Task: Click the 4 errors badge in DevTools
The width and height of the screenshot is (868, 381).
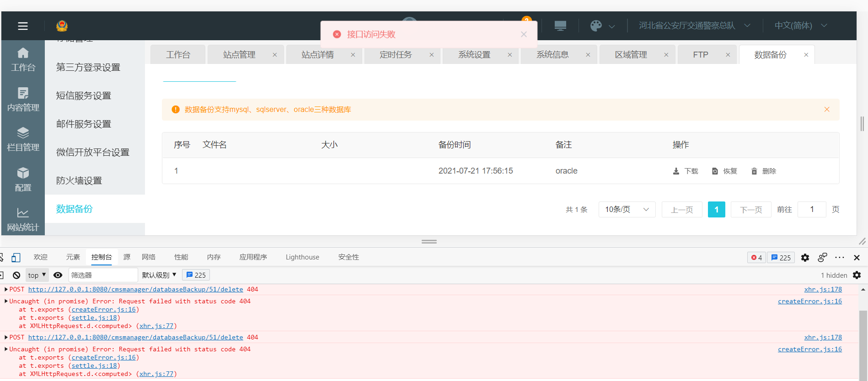Action: (756, 258)
